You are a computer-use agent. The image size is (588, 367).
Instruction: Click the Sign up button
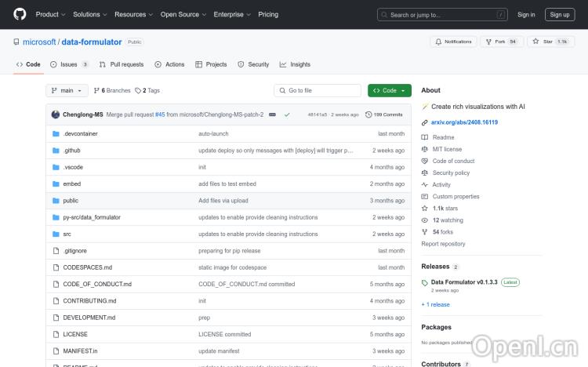coord(560,14)
